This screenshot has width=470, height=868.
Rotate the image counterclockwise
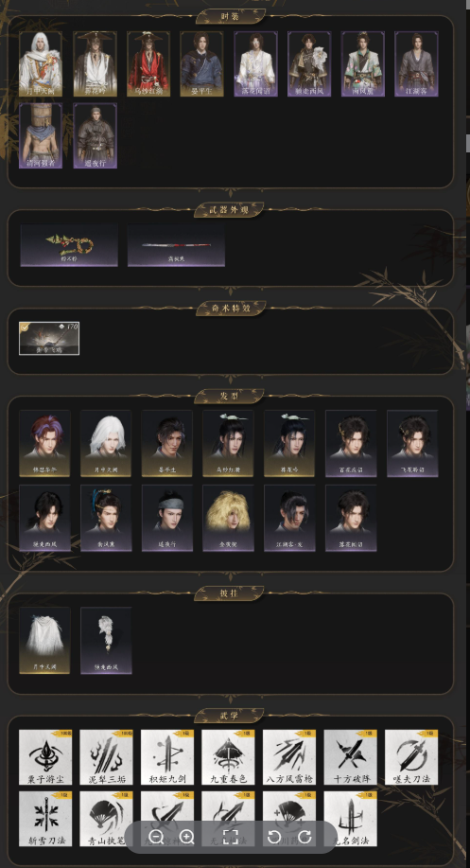click(273, 837)
